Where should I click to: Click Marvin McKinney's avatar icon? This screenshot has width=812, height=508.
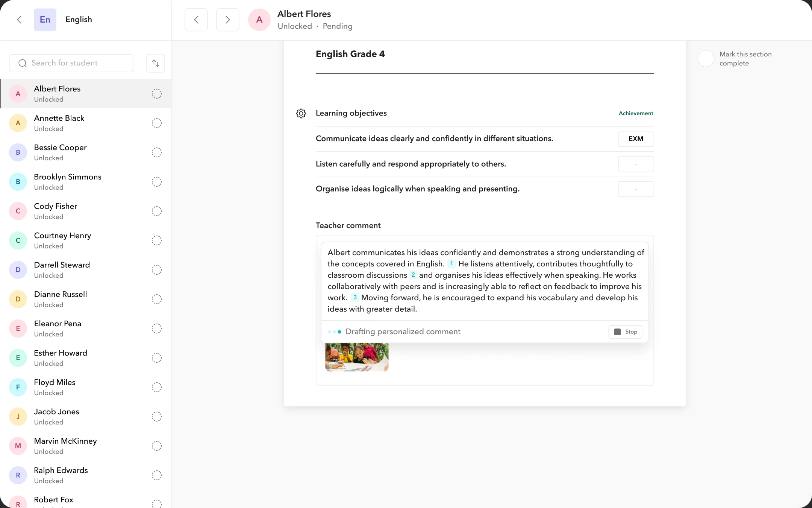point(18,446)
